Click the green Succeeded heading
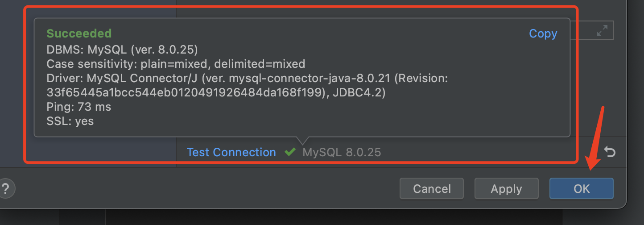The width and height of the screenshot is (644, 225). (79, 33)
